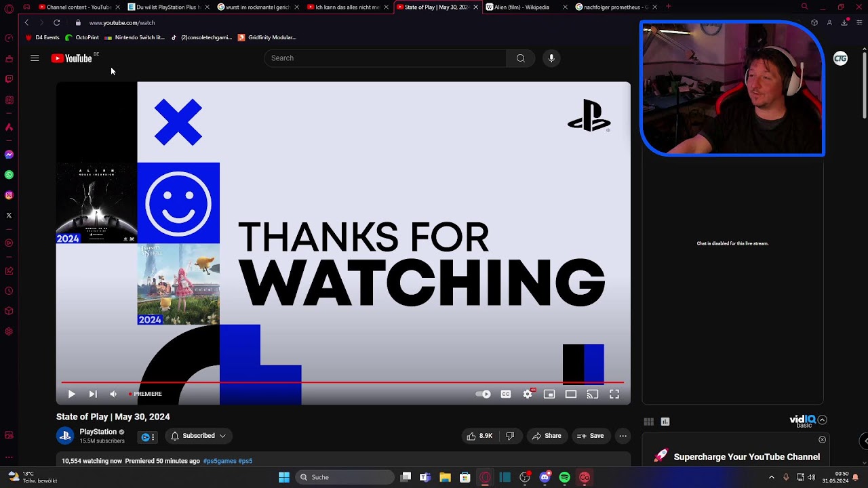Click the taskbar Suche search box

[345, 477]
